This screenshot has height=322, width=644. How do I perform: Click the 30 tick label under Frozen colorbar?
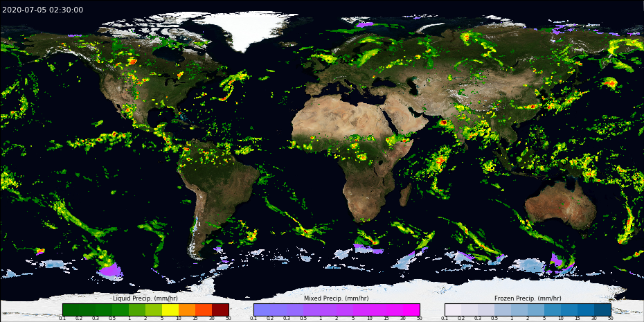pyautogui.click(x=594, y=319)
